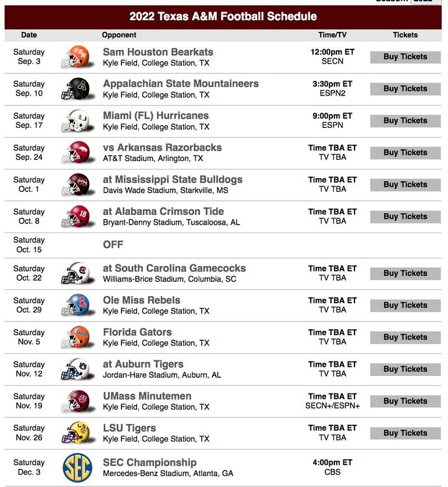Open the Mississippi State Bulldogs link
Image resolution: width=448 pixels, height=487 pixels.
173,179
